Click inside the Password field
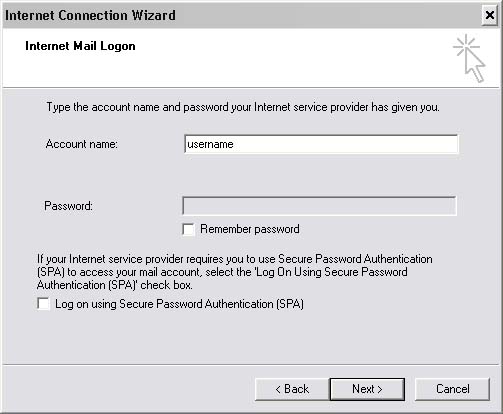 coord(319,206)
